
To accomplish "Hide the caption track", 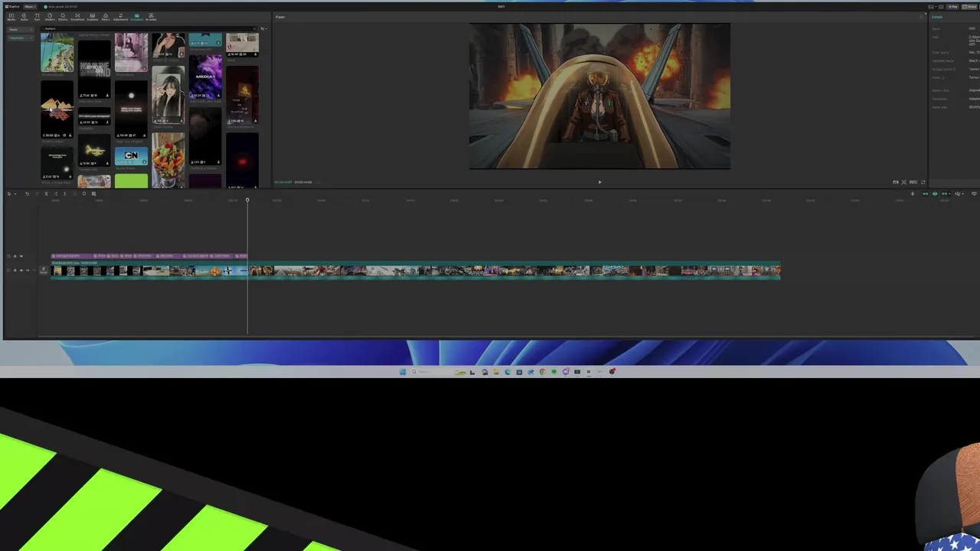I will [21, 256].
